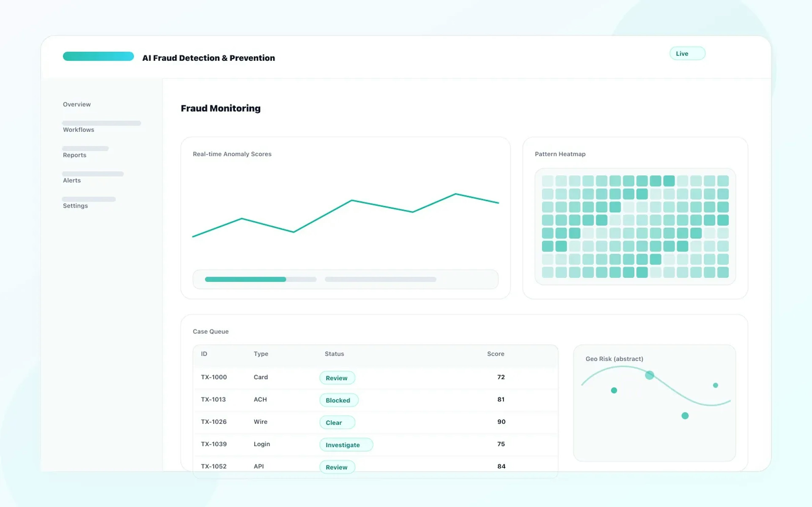Sort the Case Queue by the Score column header
This screenshot has width=812, height=507.
click(x=496, y=354)
